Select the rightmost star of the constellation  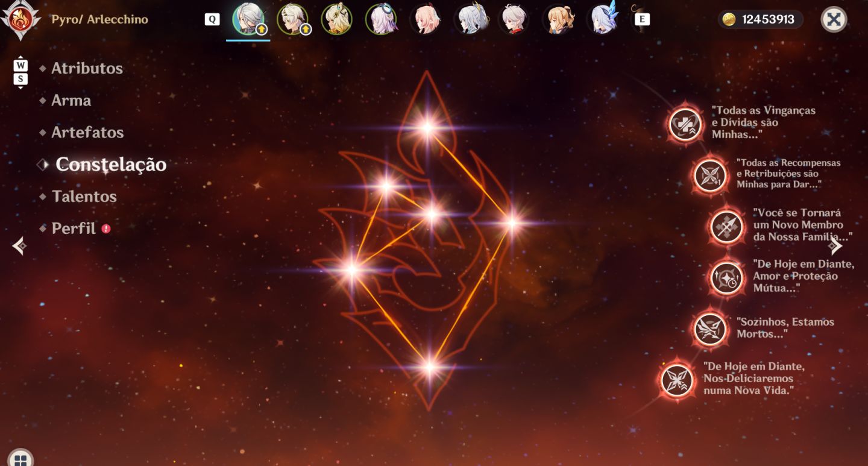[512, 223]
